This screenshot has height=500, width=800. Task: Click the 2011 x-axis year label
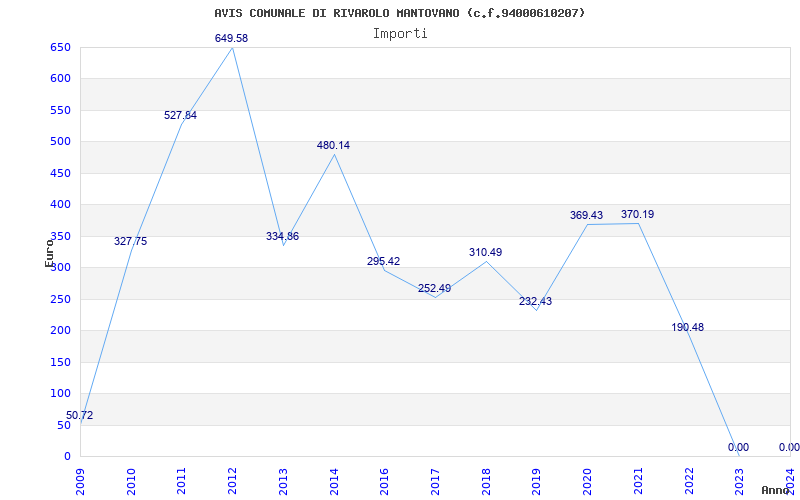click(x=182, y=481)
